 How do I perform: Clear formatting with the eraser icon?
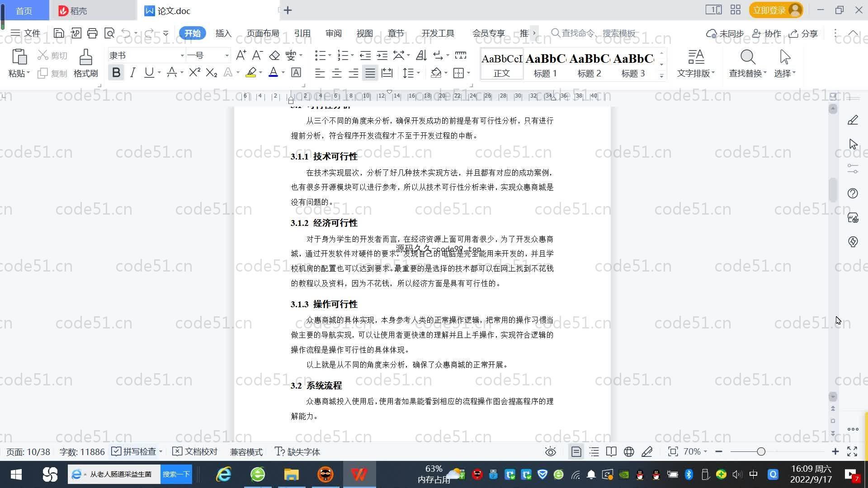tap(274, 55)
